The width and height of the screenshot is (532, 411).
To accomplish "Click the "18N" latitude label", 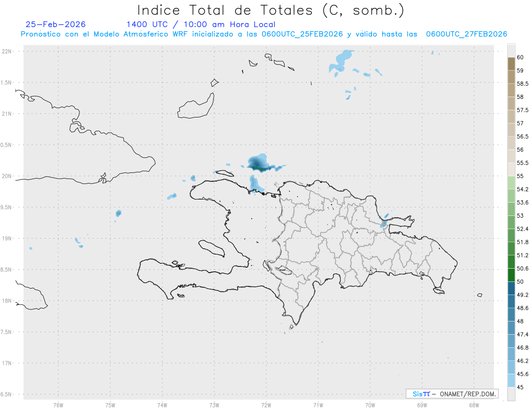I will (x=8, y=301).
